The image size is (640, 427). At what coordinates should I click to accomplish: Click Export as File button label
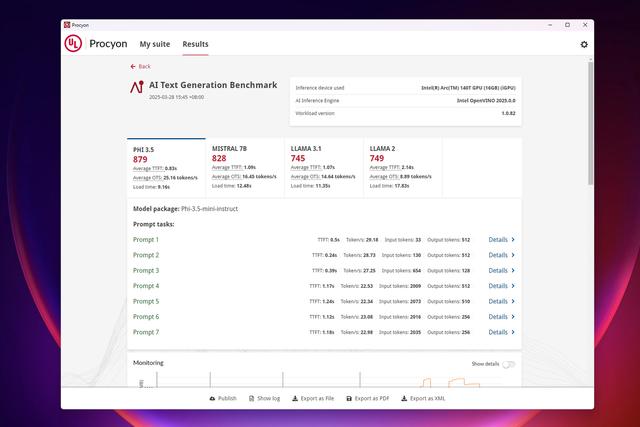click(x=317, y=398)
